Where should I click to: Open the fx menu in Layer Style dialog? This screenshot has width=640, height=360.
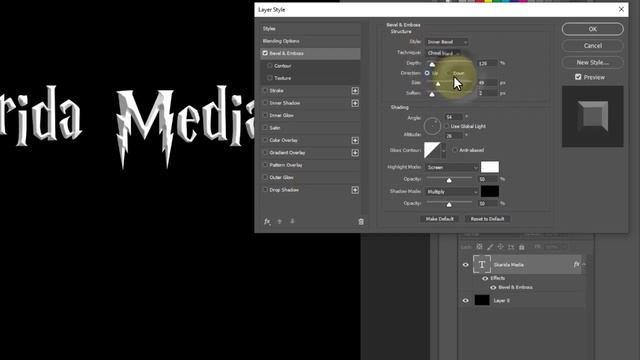point(267,221)
